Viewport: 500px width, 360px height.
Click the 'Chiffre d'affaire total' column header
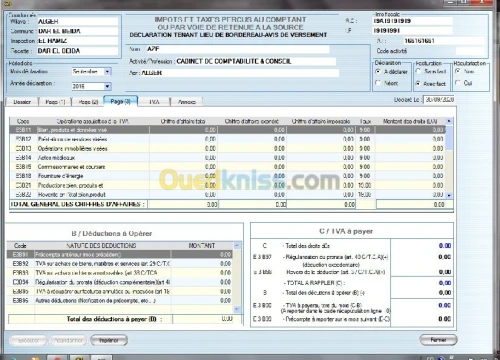tap(183, 121)
